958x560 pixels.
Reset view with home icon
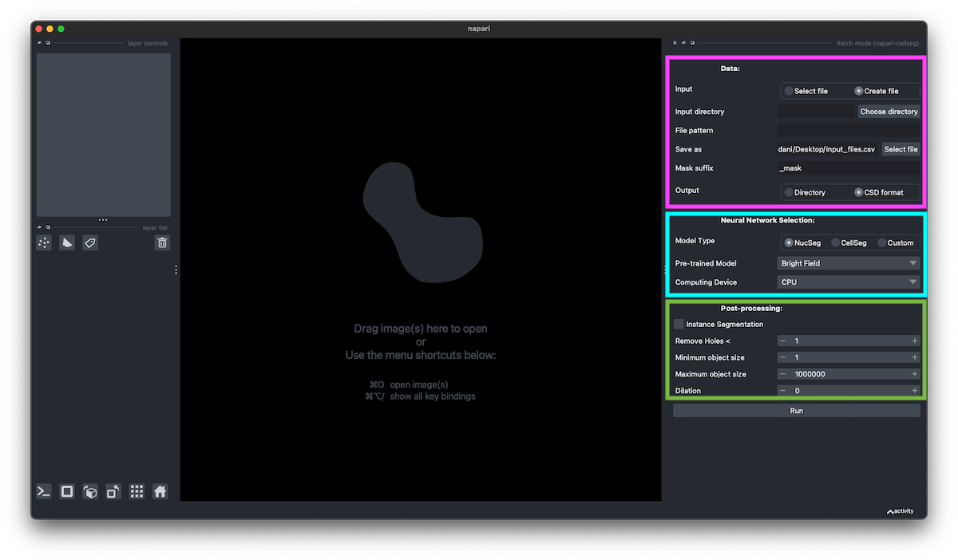(160, 491)
